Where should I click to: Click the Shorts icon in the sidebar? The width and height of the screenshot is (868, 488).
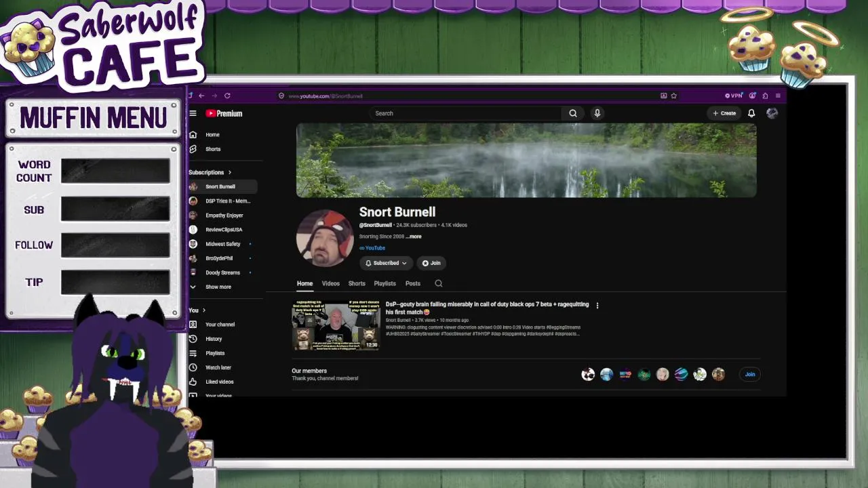pos(193,149)
